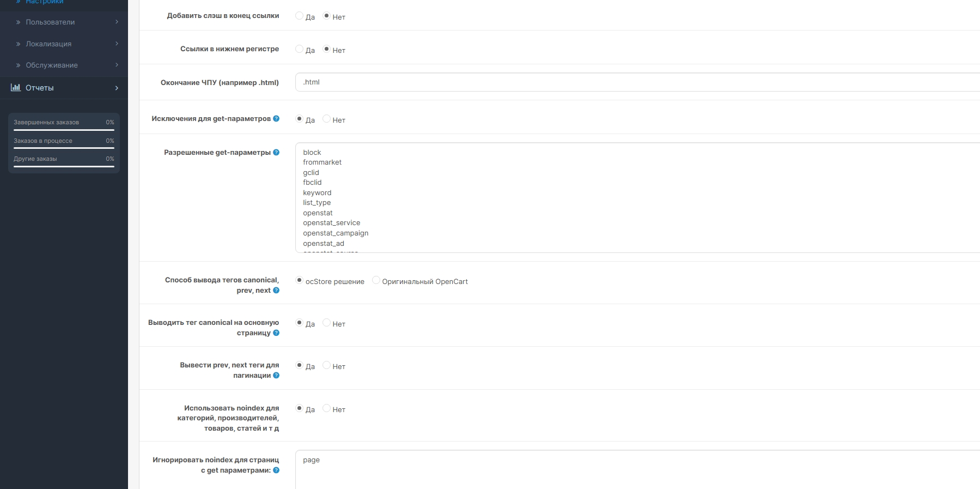Click help icon near Игнорировать noindex label
This screenshot has height=489, width=980.
click(276, 470)
